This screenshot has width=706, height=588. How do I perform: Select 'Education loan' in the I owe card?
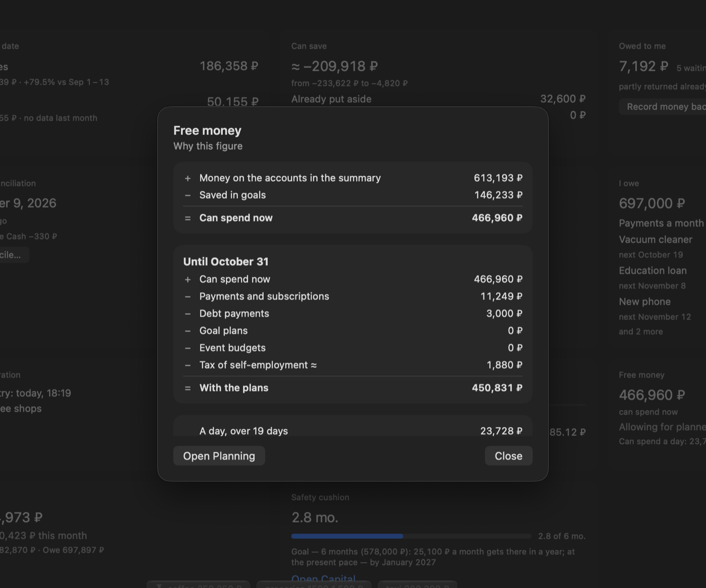(653, 271)
